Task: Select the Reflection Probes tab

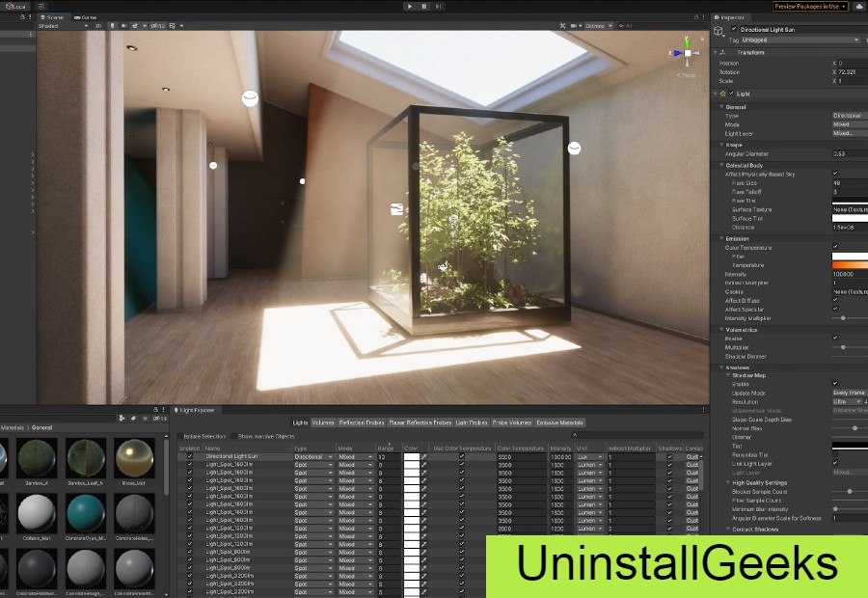Action: [x=362, y=422]
